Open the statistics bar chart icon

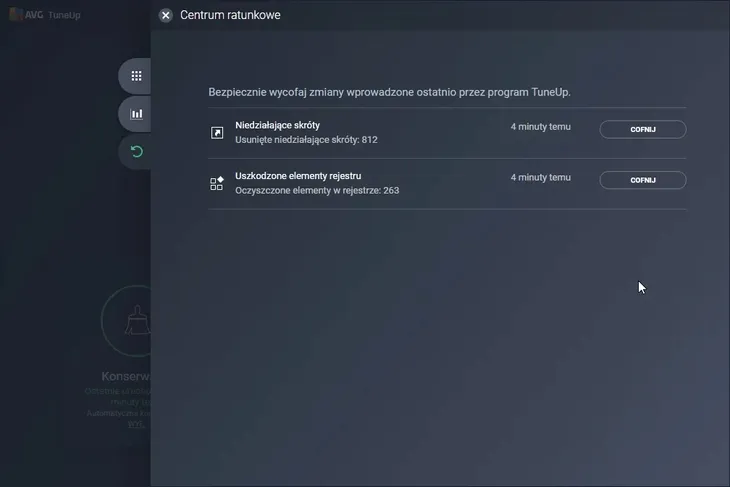136,114
